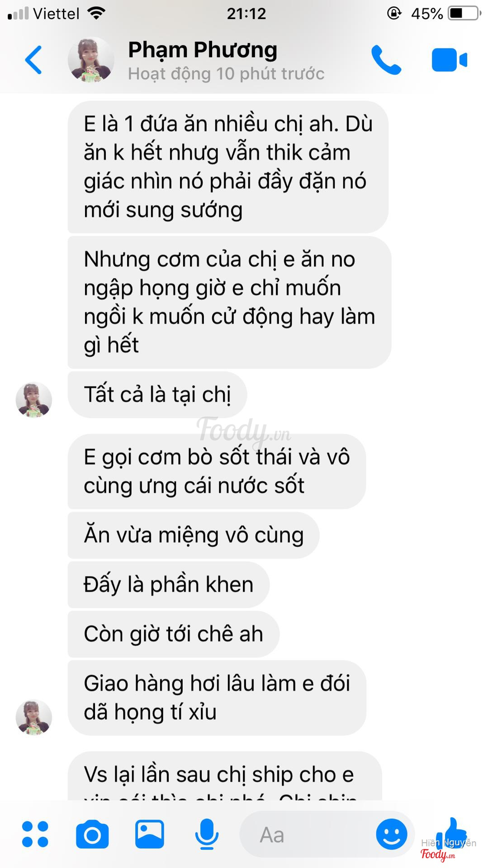The height and width of the screenshot is (868, 488).
Task: Open the photo gallery picker
Action: click(x=150, y=834)
